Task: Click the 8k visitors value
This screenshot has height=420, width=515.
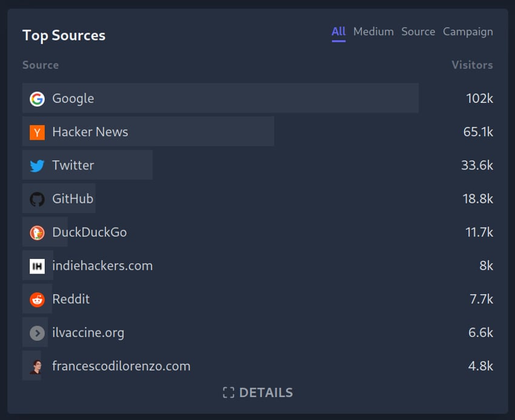Action: 486,266
